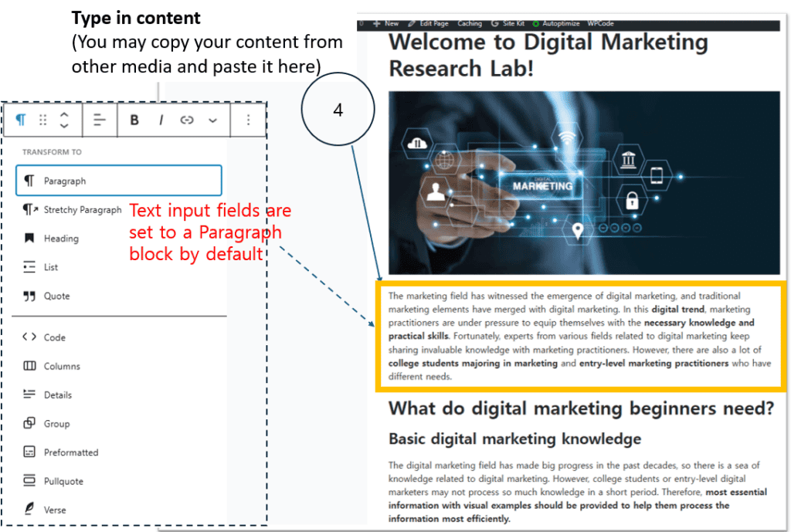Click the move block down arrow

click(64, 126)
